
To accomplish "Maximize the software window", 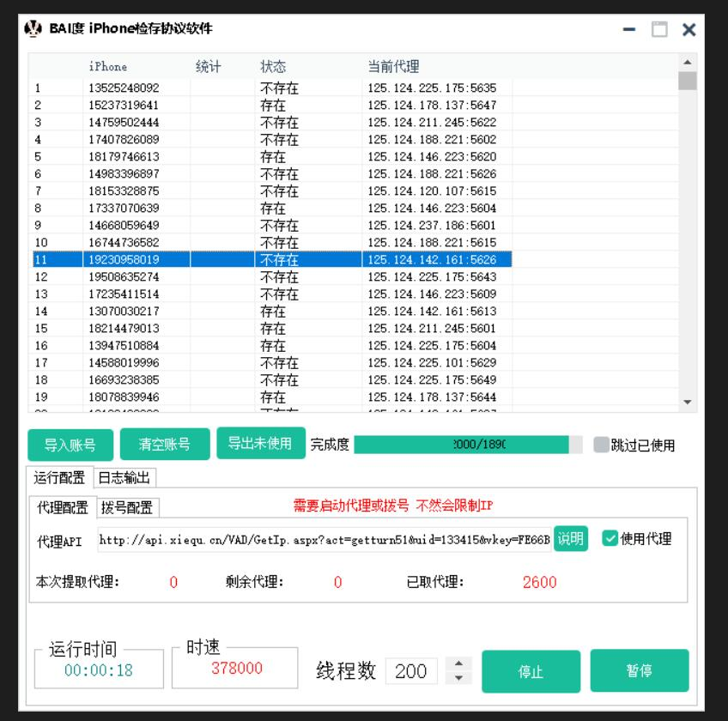I will (659, 29).
